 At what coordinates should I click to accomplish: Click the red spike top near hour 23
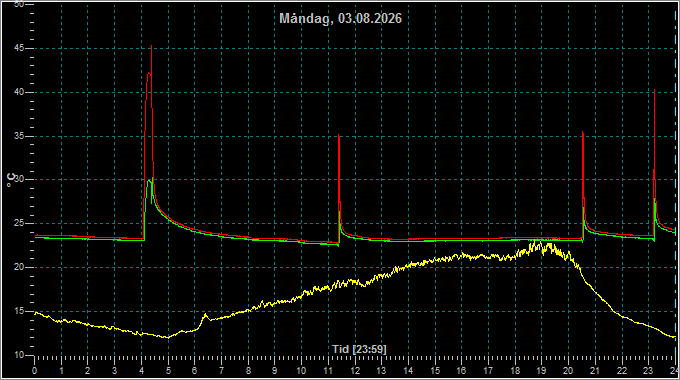point(654,90)
